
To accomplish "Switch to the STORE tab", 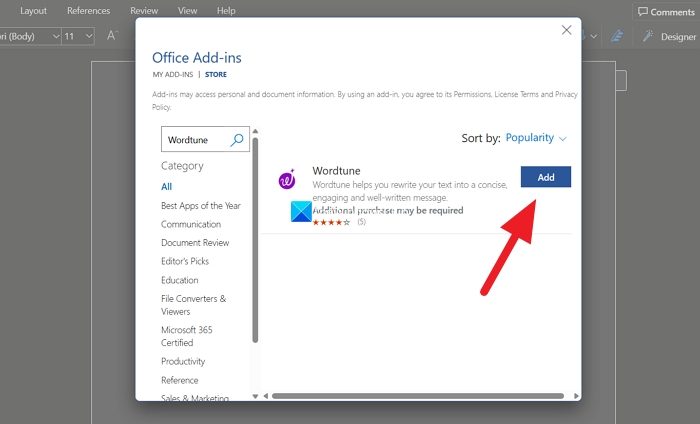I will pos(216,75).
